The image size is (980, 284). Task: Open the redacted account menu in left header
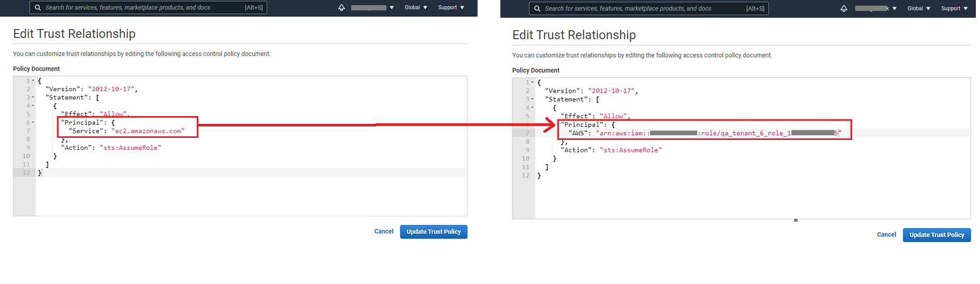coord(372,8)
